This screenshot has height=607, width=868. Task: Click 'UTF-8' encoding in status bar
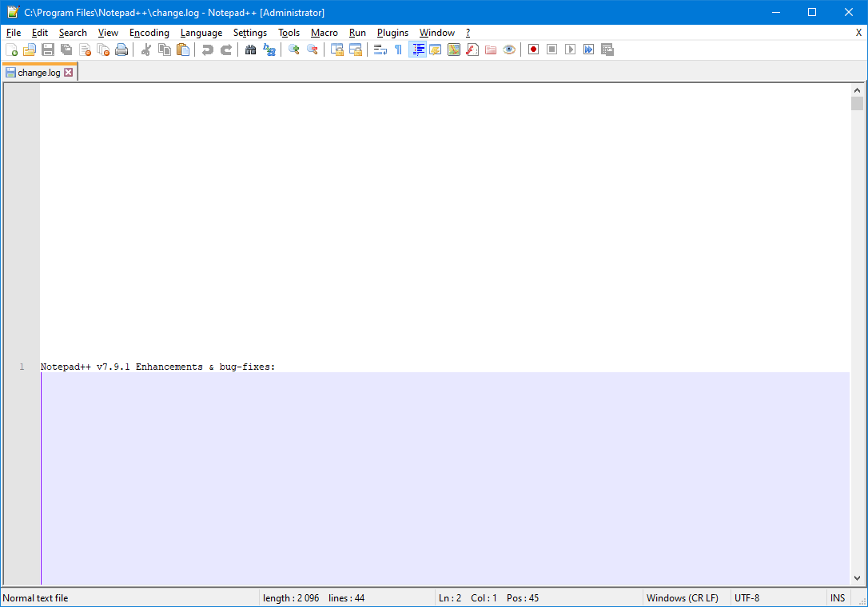747,598
